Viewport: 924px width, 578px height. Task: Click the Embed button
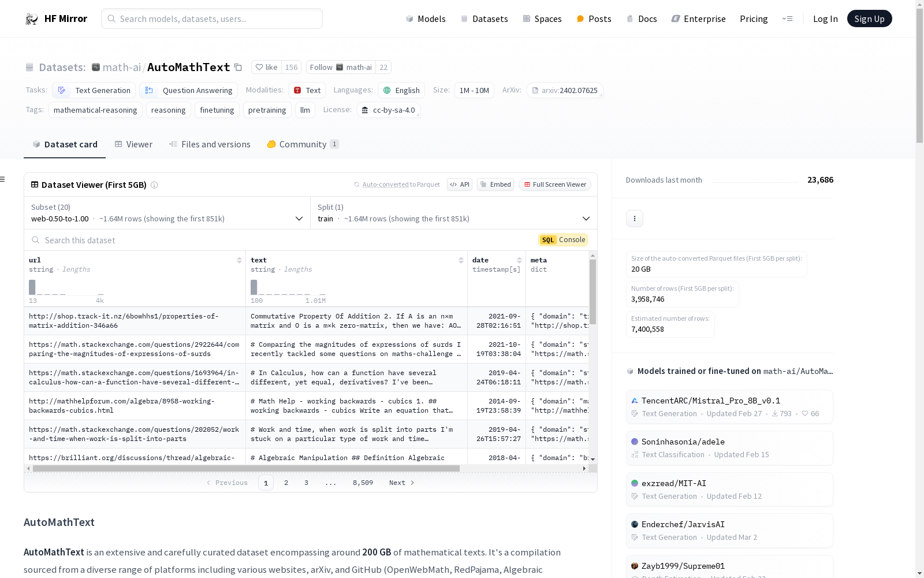click(495, 184)
